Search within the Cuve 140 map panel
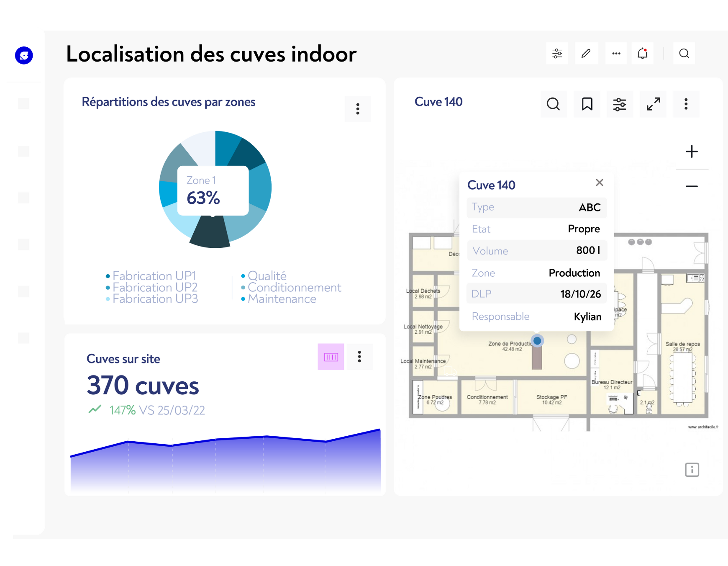728x566 pixels. pos(553,104)
